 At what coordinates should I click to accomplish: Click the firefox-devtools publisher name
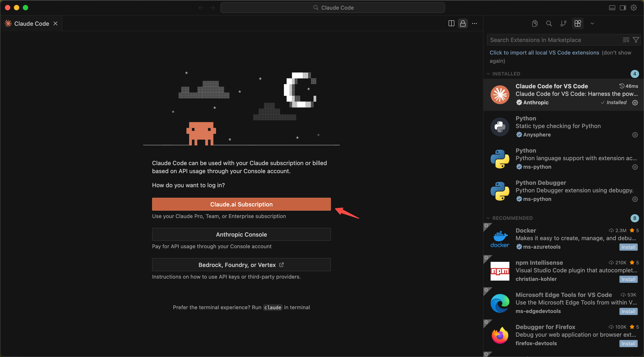(x=536, y=344)
